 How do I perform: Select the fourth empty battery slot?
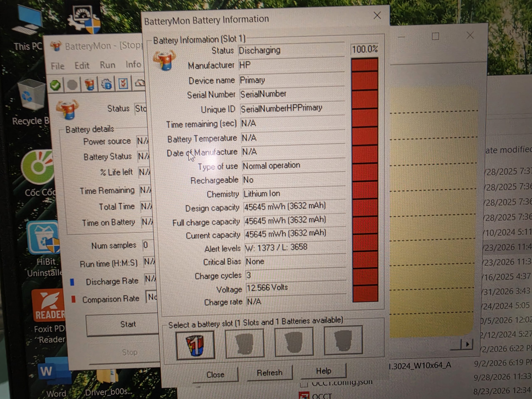pyautogui.click(x=343, y=340)
